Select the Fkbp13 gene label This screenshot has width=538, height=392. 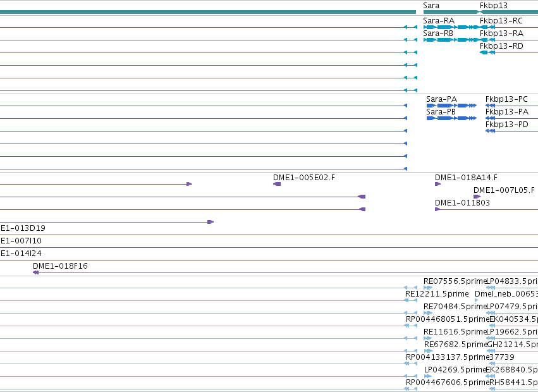(x=493, y=6)
